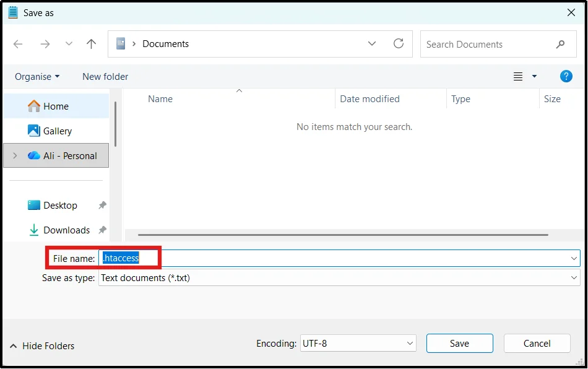The height and width of the screenshot is (369, 588).
Task: Open the Save as type dropdown
Action: tap(339, 278)
